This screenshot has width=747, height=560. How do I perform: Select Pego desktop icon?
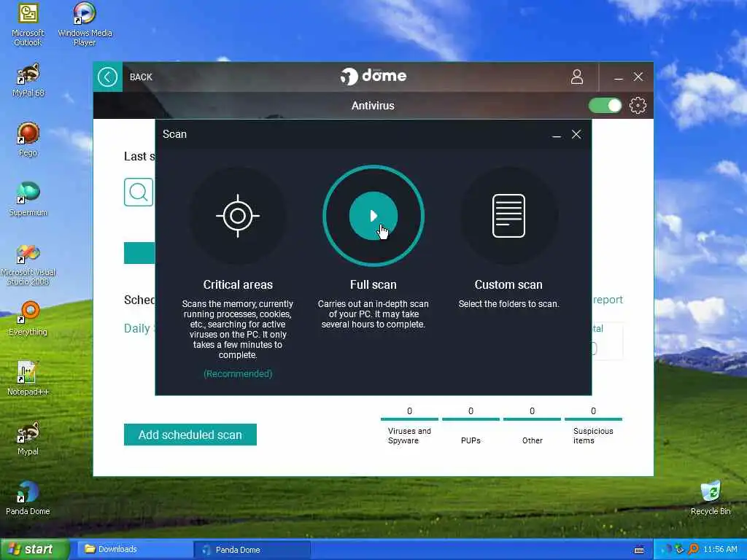coord(28,139)
